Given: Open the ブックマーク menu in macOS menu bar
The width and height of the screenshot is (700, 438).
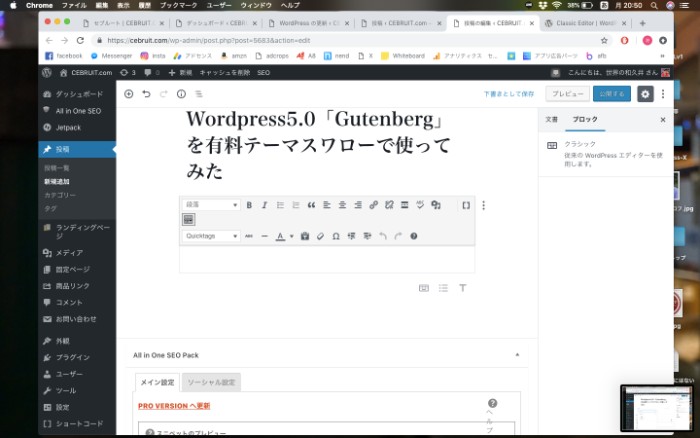Looking at the screenshot, I should click(178, 5).
